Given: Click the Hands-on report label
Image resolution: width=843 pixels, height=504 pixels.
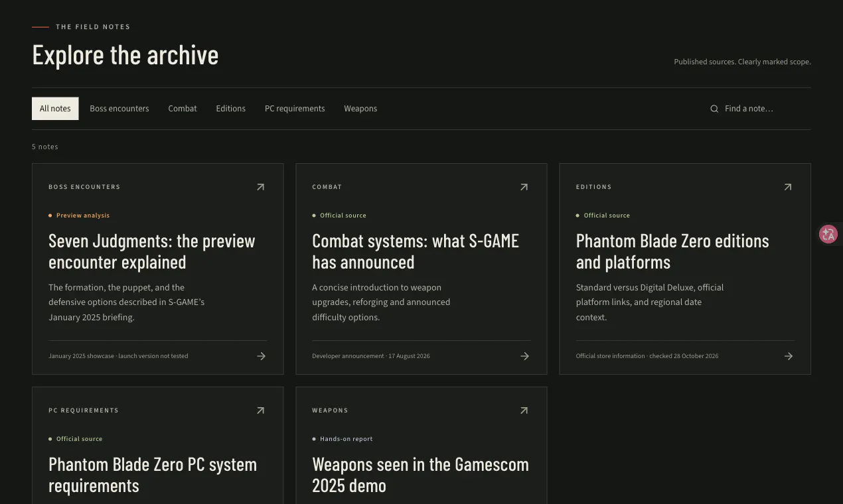Looking at the screenshot, I should (x=346, y=439).
